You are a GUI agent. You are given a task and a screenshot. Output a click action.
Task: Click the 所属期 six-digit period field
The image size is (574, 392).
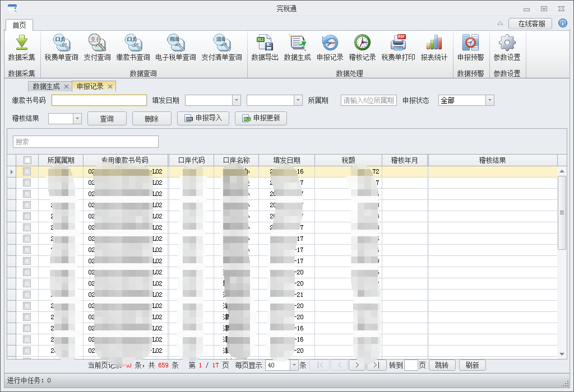(369, 100)
